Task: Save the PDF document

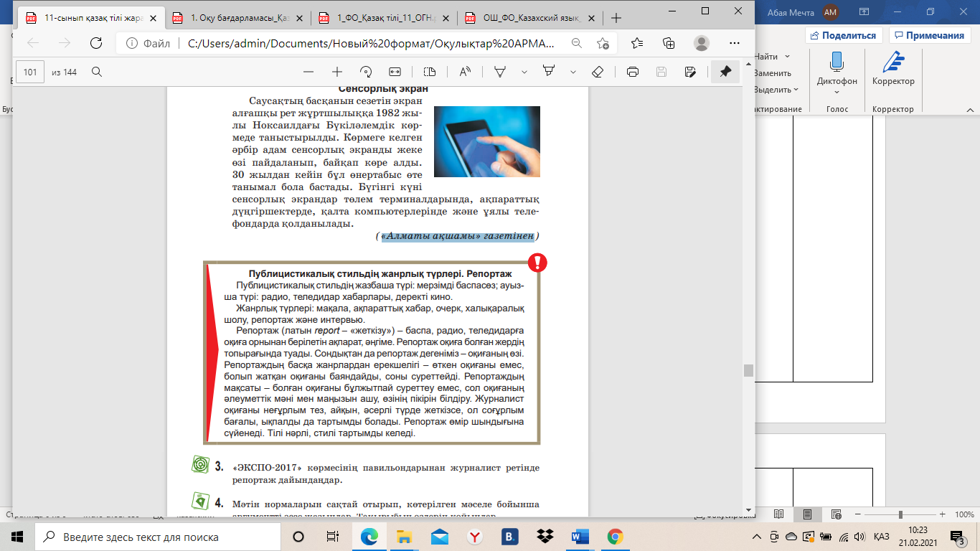Action: [661, 72]
